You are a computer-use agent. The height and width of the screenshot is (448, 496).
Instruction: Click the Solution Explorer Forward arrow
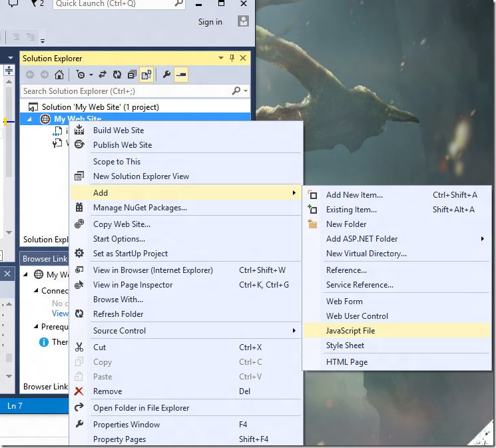point(45,75)
